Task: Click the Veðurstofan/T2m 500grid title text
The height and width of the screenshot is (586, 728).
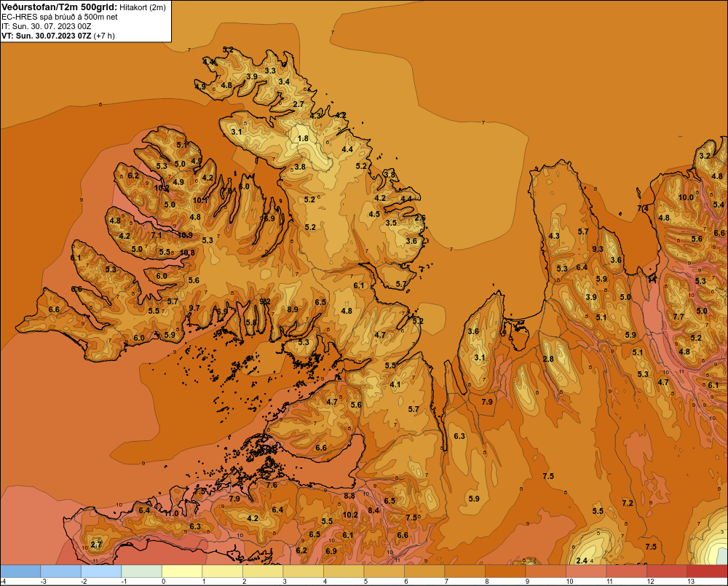Action: click(x=59, y=7)
